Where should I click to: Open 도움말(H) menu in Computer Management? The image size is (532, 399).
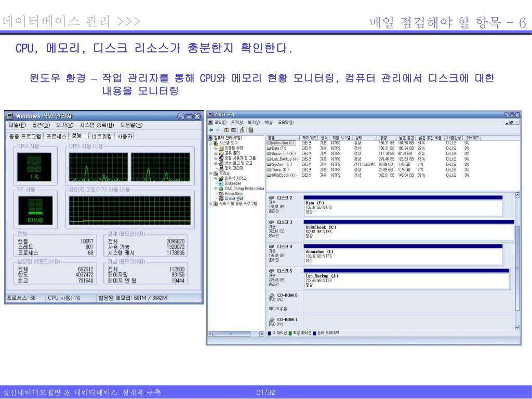point(286,123)
